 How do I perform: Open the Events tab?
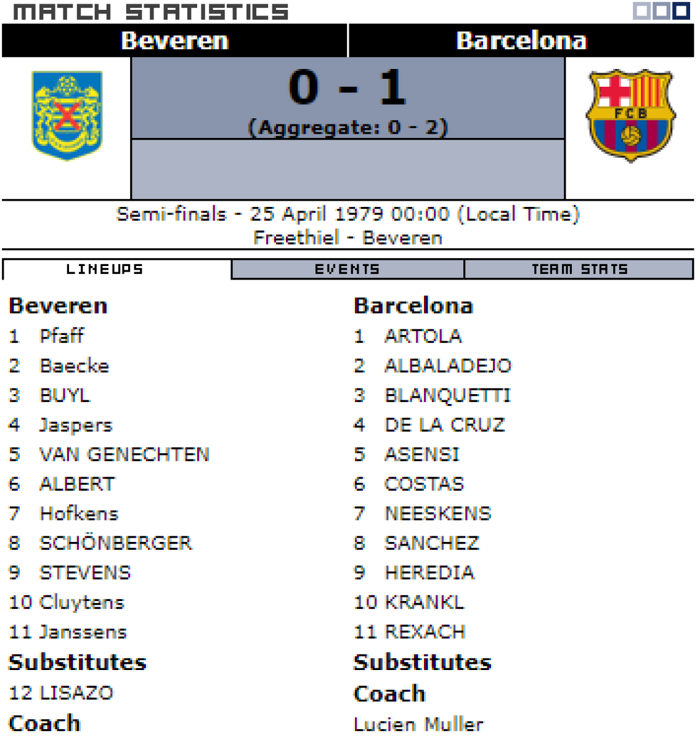click(x=347, y=270)
